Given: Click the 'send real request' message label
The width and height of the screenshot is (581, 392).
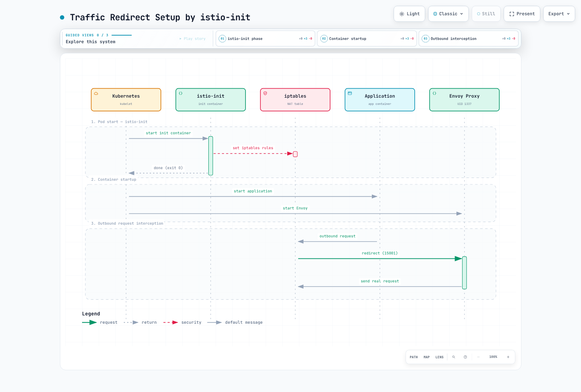Looking at the screenshot, I should point(380,281).
